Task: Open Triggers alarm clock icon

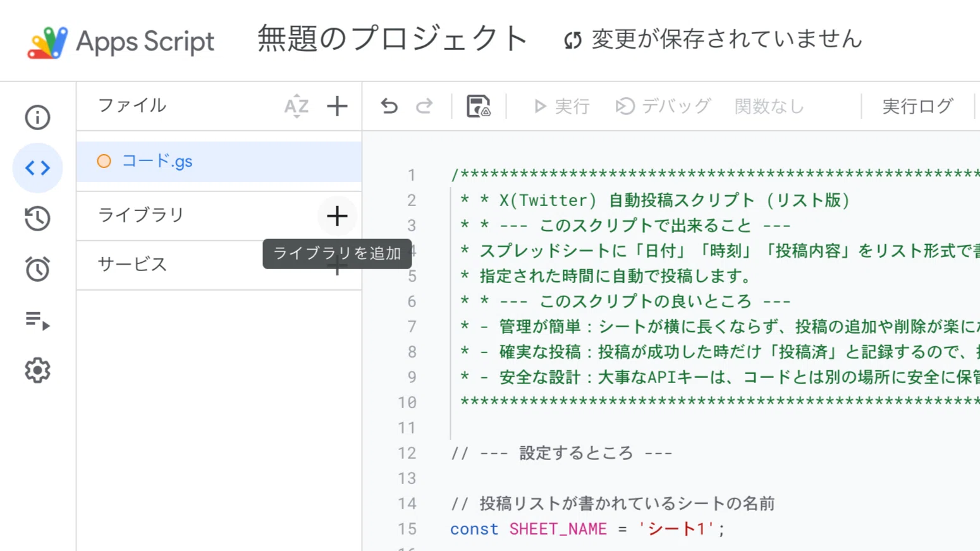Action: [x=37, y=269]
